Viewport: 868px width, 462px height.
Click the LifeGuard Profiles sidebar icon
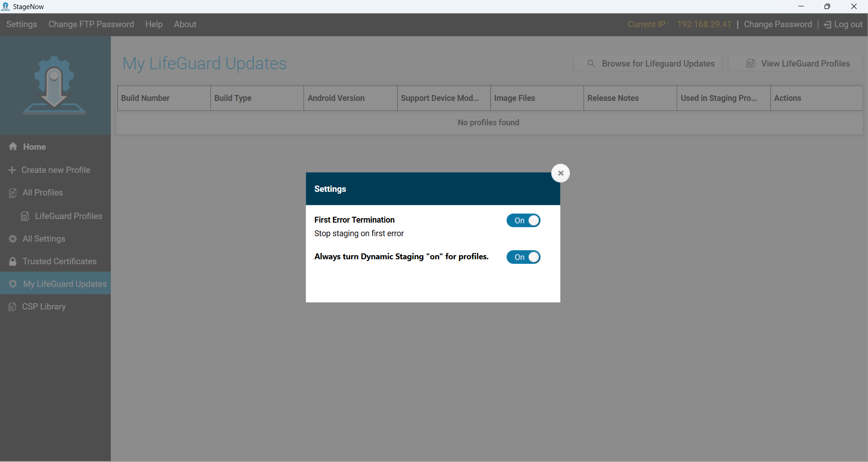coord(25,216)
